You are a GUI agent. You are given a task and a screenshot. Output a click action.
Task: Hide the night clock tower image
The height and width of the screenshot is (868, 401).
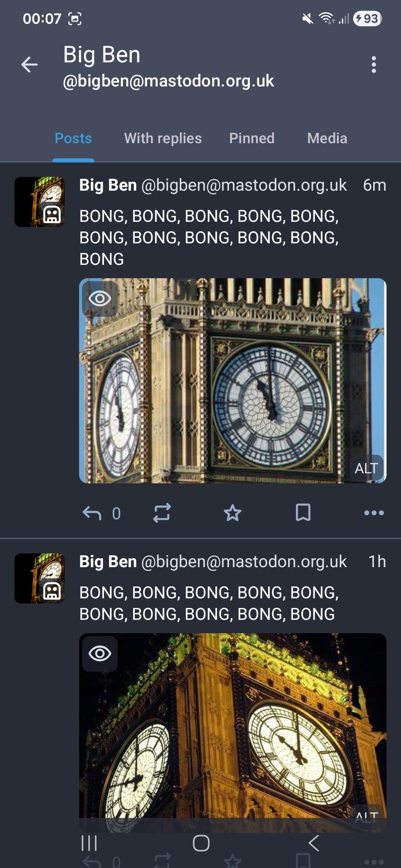tap(100, 653)
